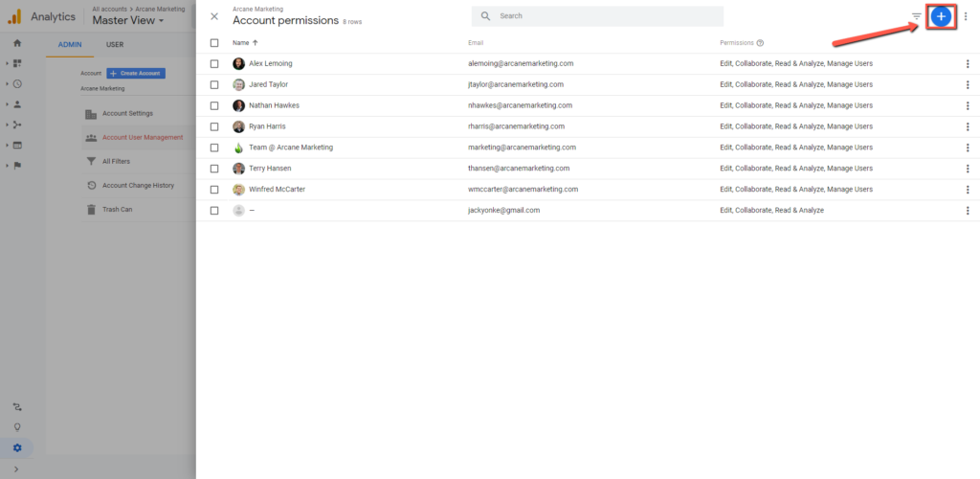Switch to the USER tab
Image resolution: width=980 pixels, height=479 pixels.
point(115,45)
